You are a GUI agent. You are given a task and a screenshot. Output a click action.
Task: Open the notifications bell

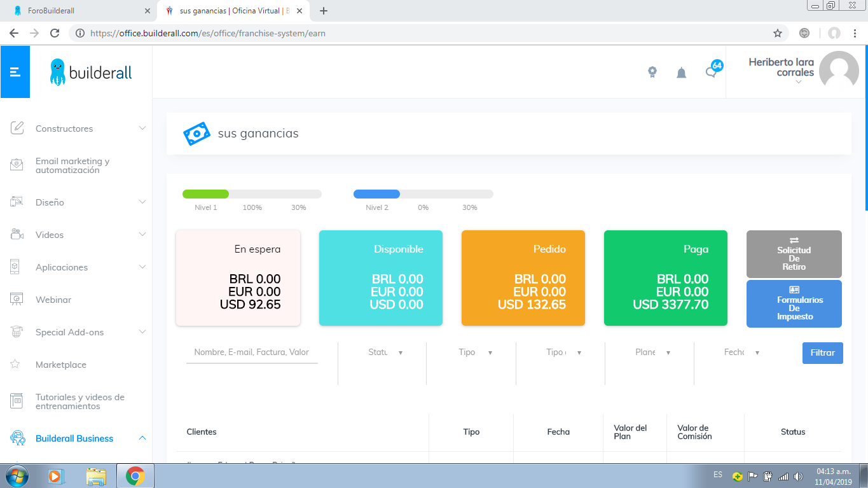pos(682,73)
